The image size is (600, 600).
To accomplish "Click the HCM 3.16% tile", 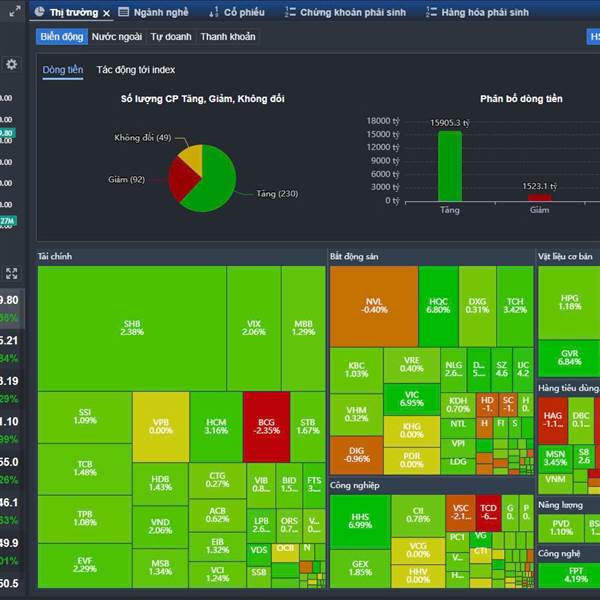I will click(x=216, y=427).
